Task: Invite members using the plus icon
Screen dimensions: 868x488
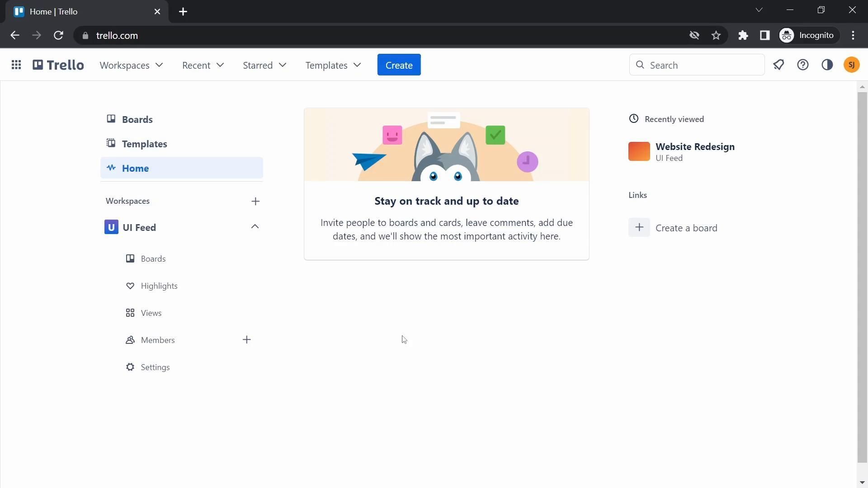Action: click(x=247, y=340)
